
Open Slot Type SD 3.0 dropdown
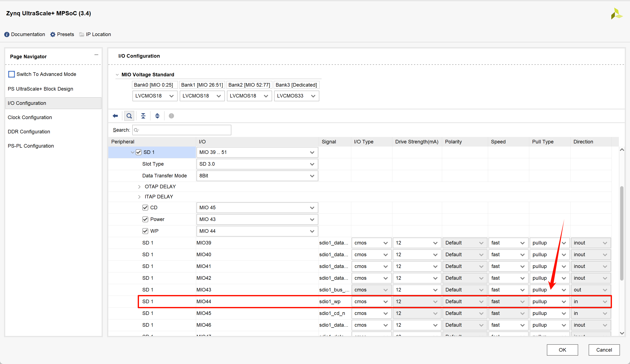(257, 164)
